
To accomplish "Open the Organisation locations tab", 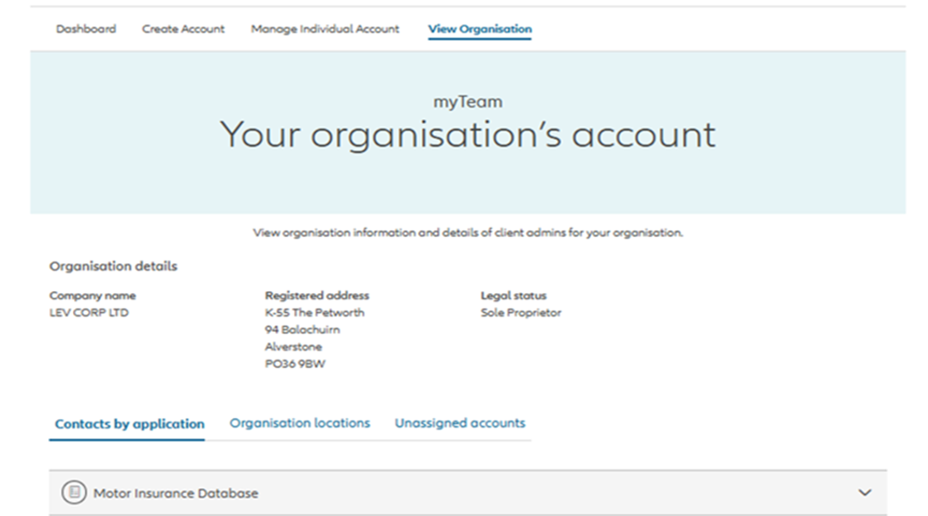I will [299, 423].
